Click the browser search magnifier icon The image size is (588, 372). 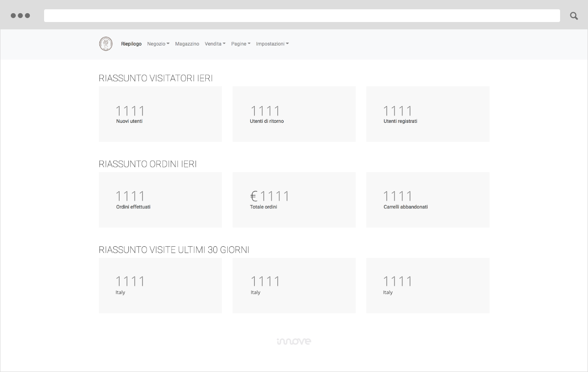574,16
